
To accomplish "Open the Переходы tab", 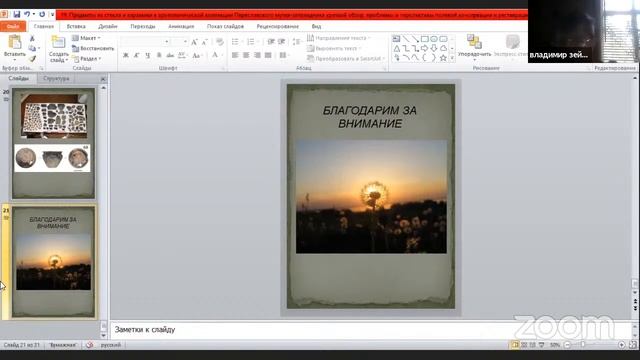I will [143, 26].
